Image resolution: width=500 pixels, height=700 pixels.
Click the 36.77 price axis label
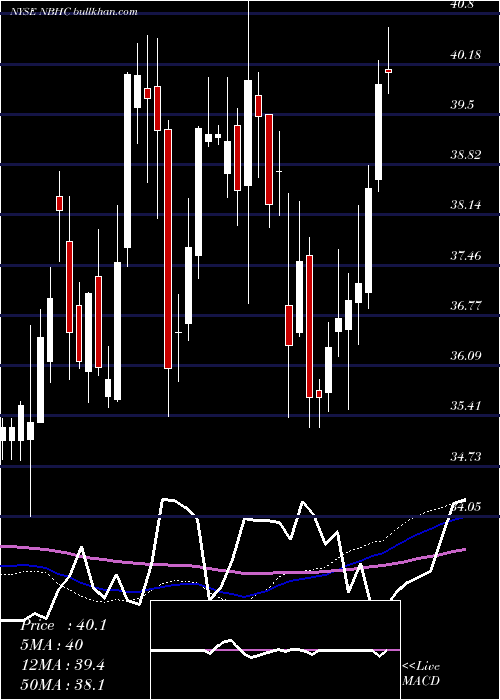coord(466,306)
